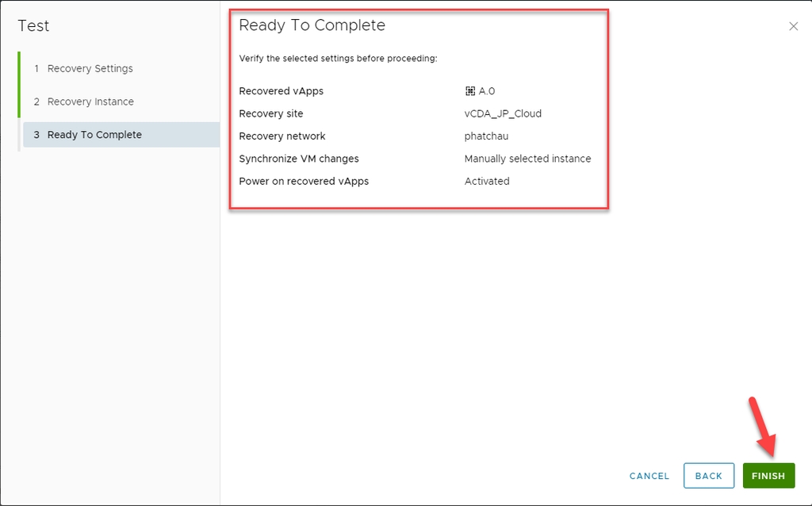The width and height of the screenshot is (812, 506).
Task: Click the Synchronize VM changes label
Action: pyautogui.click(x=298, y=159)
